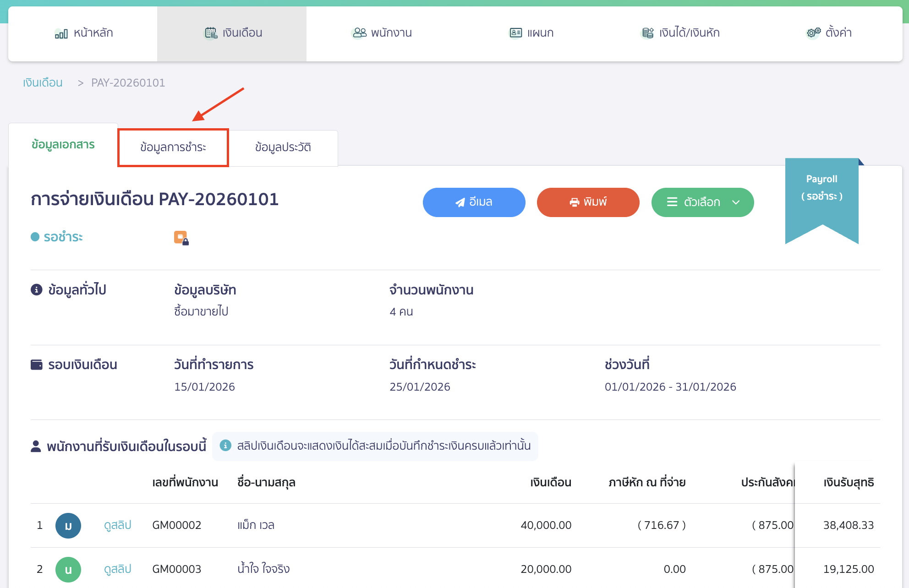Click the printer icon on พิมพ์ button
The width and height of the screenshot is (909, 588).
coord(573,202)
